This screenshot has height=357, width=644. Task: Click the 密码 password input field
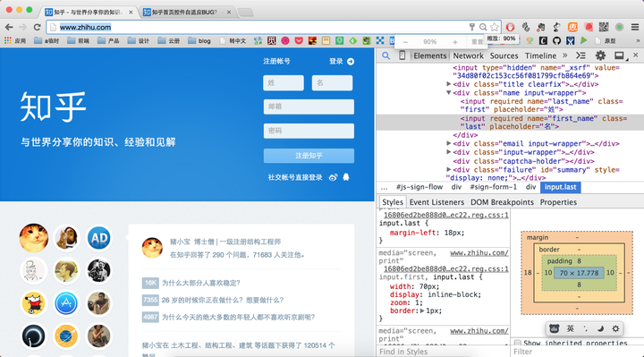309,131
